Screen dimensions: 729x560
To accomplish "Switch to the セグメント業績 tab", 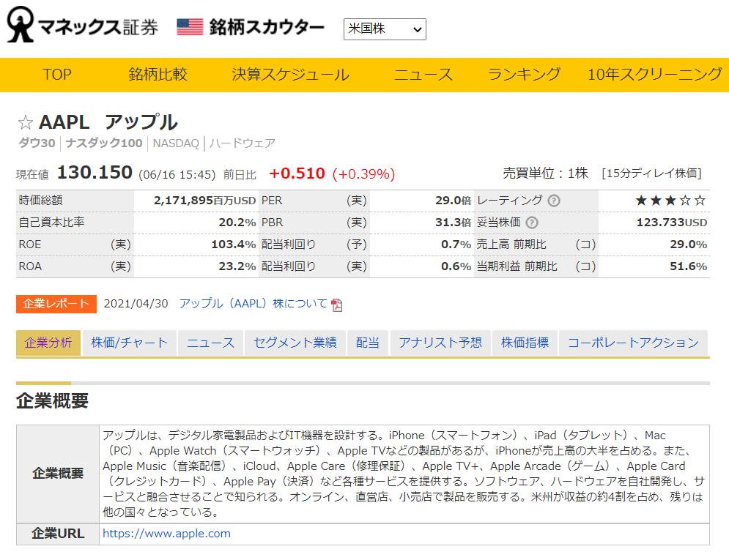I will tap(295, 343).
